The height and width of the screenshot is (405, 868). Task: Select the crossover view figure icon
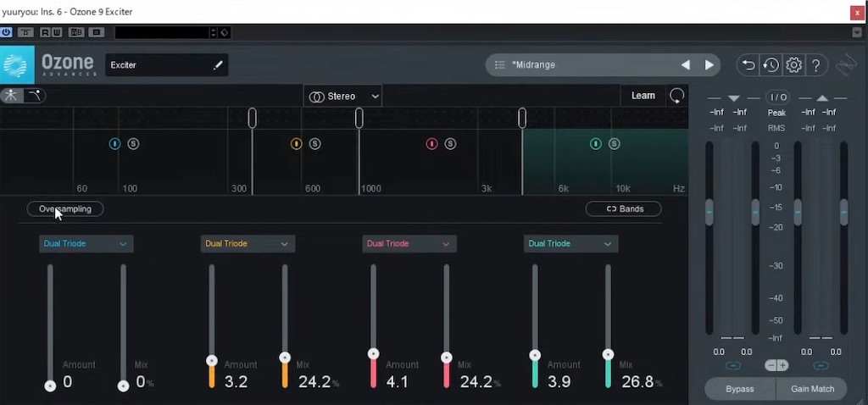11,96
